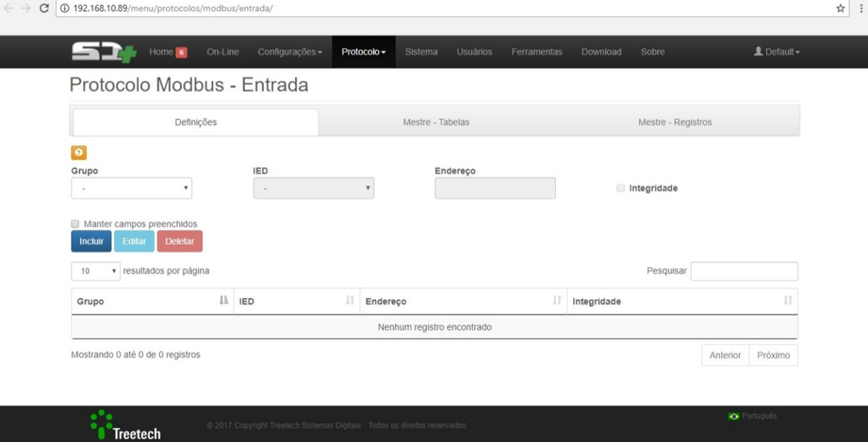Bookmark page with the star icon

point(840,8)
